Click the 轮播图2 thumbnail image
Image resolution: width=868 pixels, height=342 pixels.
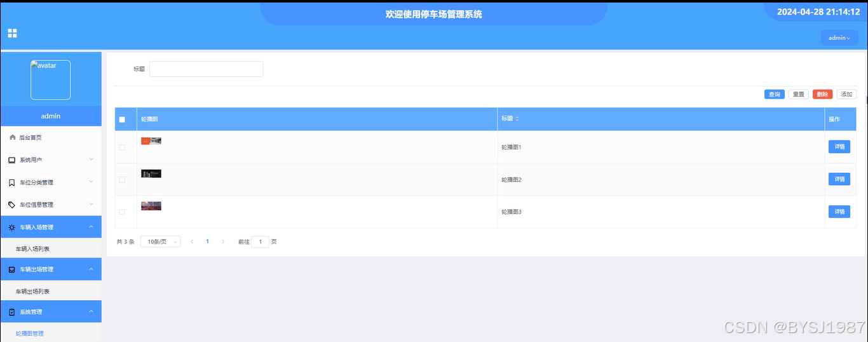(x=151, y=174)
